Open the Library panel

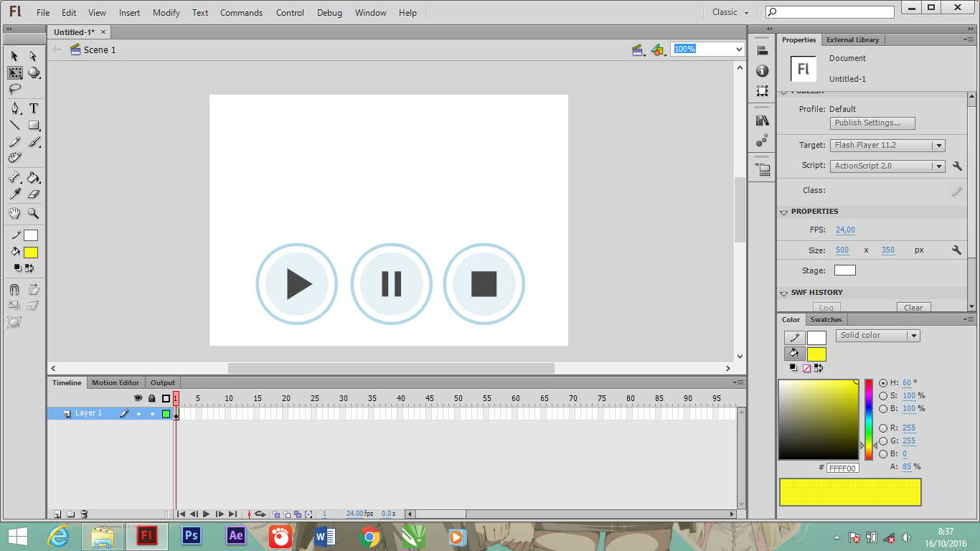click(762, 120)
